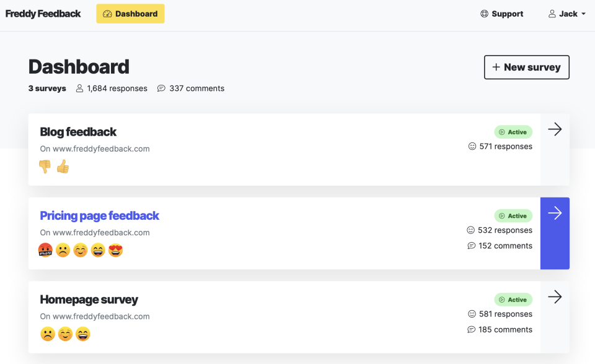The height and width of the screenshot is (364, 595).
Task: Click the Active status badge on Blog feedback
Action: pos(513,132)
